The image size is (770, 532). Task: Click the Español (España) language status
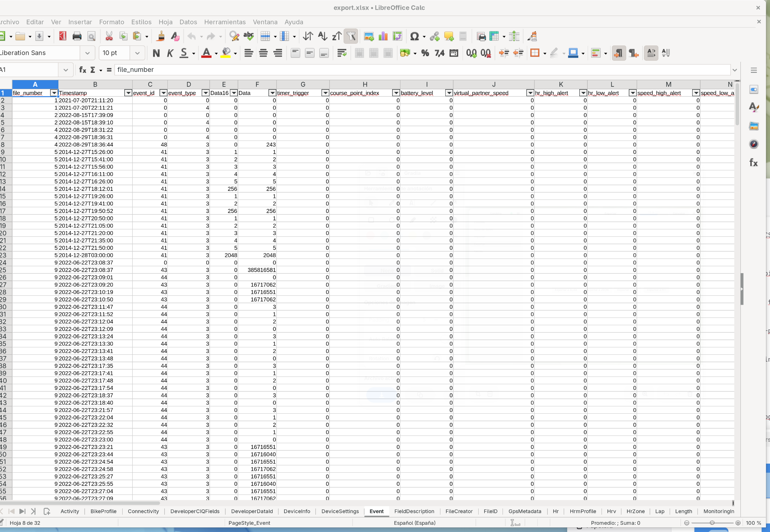415,523
